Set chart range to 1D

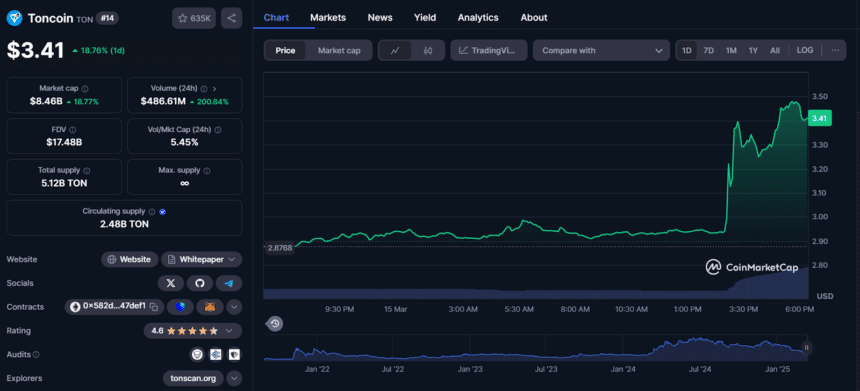tap(687, 50)
